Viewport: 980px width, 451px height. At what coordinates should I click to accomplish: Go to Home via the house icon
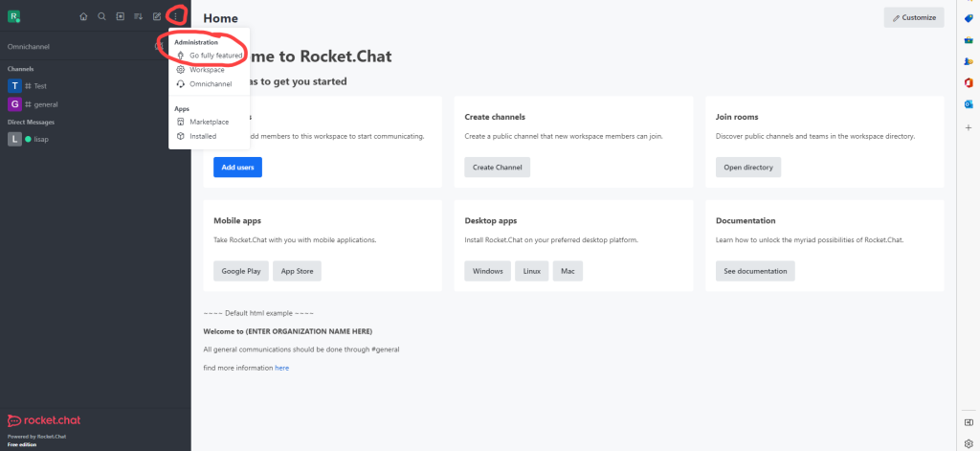tap(83, 16)
